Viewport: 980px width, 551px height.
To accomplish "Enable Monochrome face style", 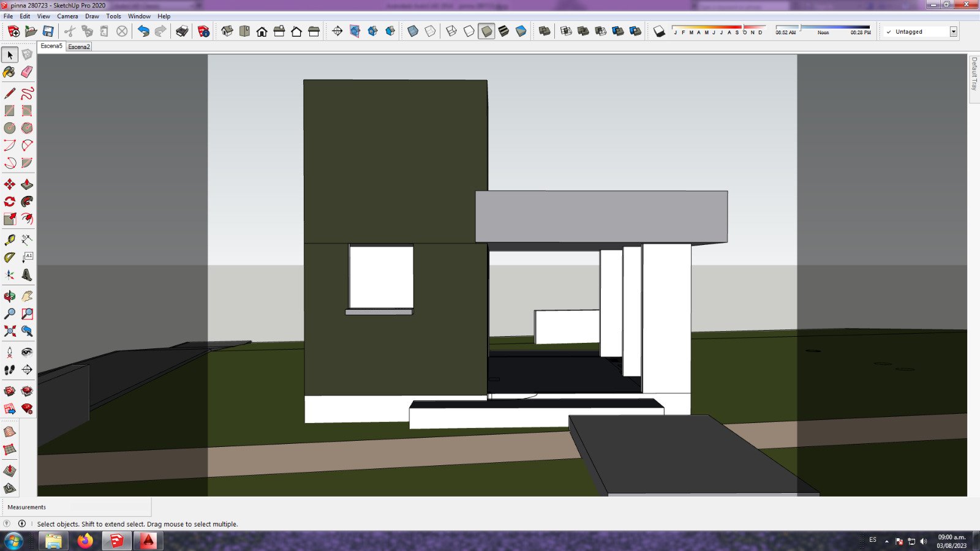I will (x=521, y=31).
